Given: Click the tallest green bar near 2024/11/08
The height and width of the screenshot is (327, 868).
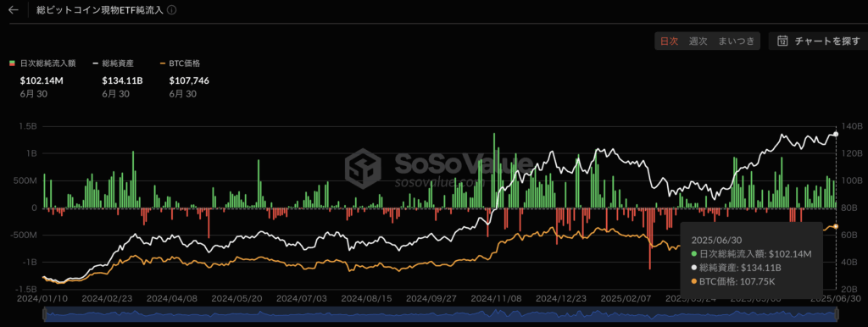Looking at the screenshot, I should pyautogui.click(x=494, y=170).
